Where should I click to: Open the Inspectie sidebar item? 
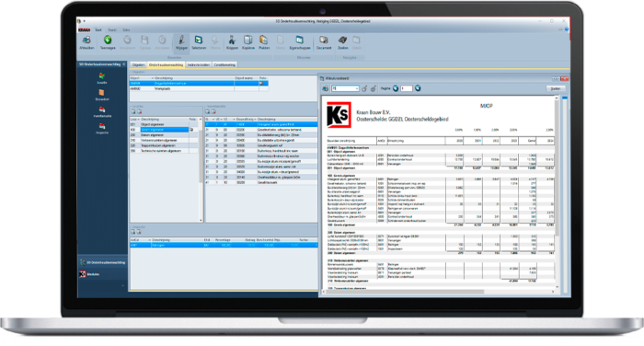102,129
